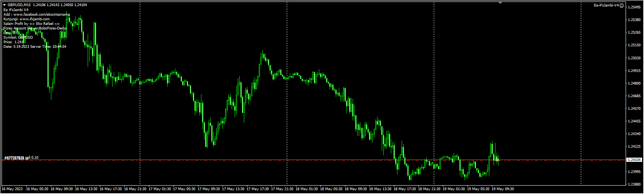Click the GBPUSD,M15 chart title text
Viewport: 644px width, 194px height.
click(x=19, y=5)
